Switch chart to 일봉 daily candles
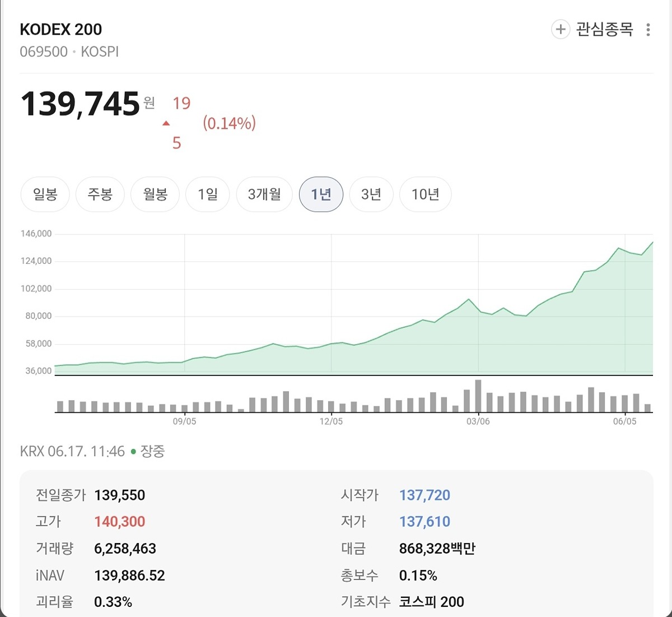The image size is (672, 617). click(45, 194)
